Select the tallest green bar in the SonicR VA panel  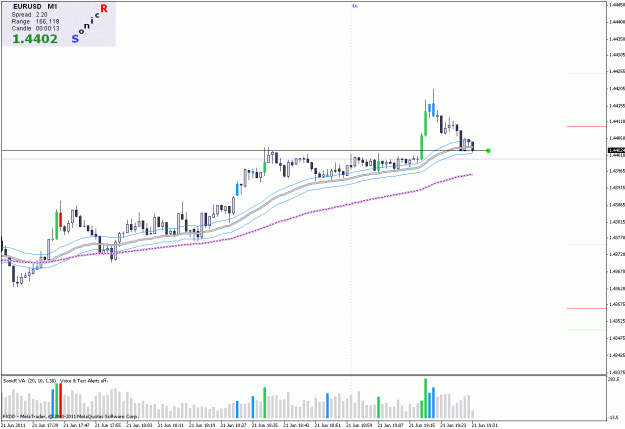click(x=425, y=398)
